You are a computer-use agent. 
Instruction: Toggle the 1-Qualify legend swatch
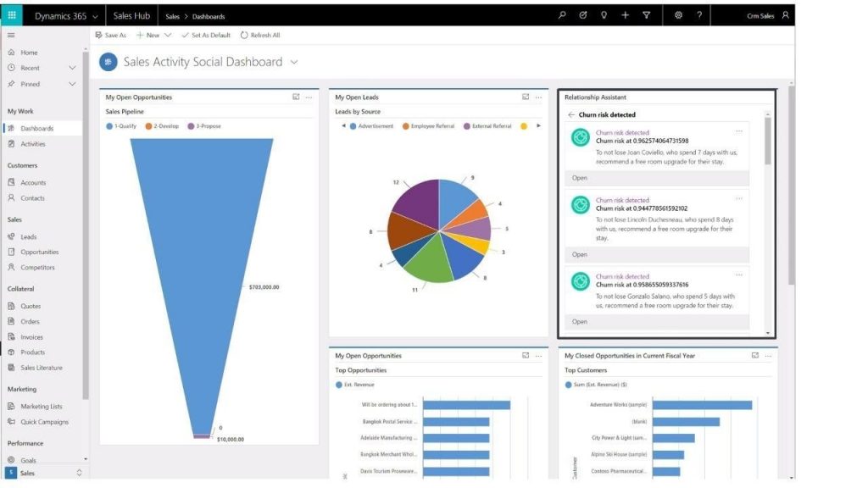[109, 126]
